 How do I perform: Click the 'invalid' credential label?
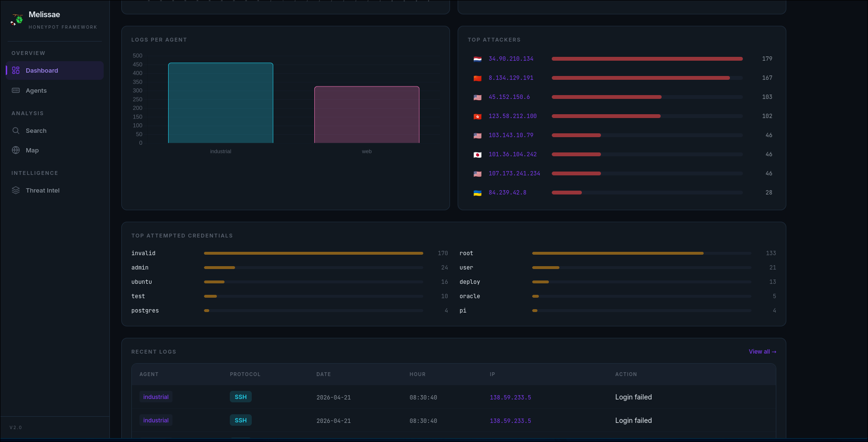pos(143,253)
